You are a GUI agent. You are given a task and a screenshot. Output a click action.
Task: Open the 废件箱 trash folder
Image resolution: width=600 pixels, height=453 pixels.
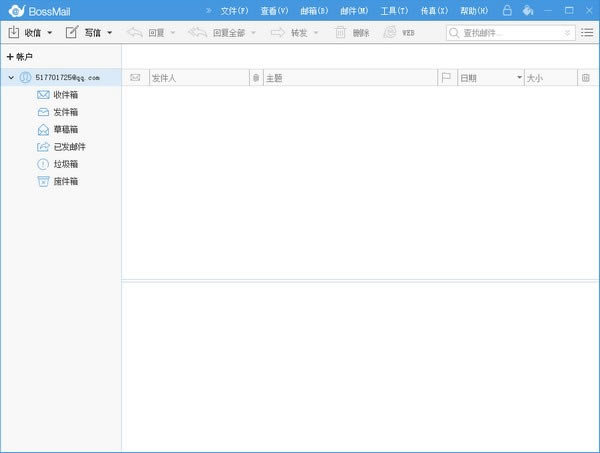(x=65, y=181)
